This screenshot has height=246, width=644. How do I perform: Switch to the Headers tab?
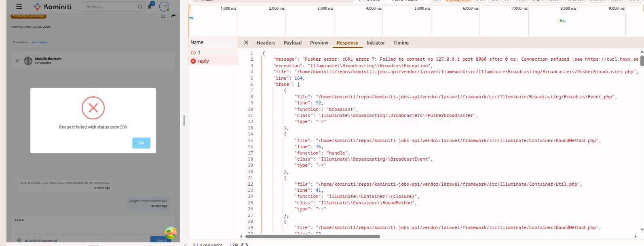[266, 42]
